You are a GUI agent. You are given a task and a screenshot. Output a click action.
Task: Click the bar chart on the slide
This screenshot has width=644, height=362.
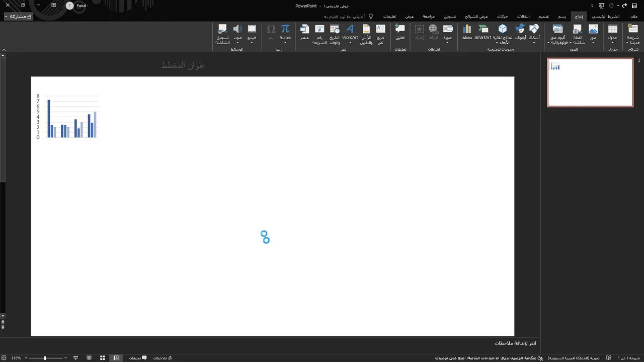pyautogui.click(x=67, y=117)
